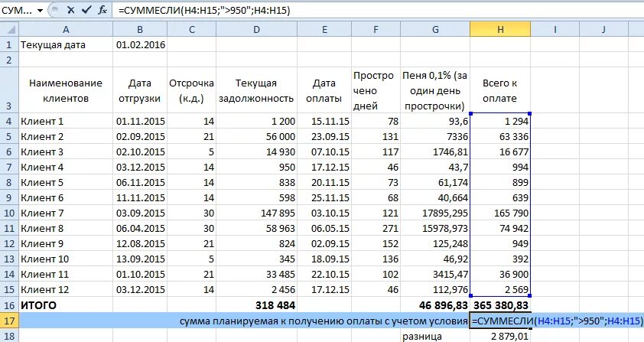Click overdue days value 152
644x342 pixels.
(x=376, y=243)
